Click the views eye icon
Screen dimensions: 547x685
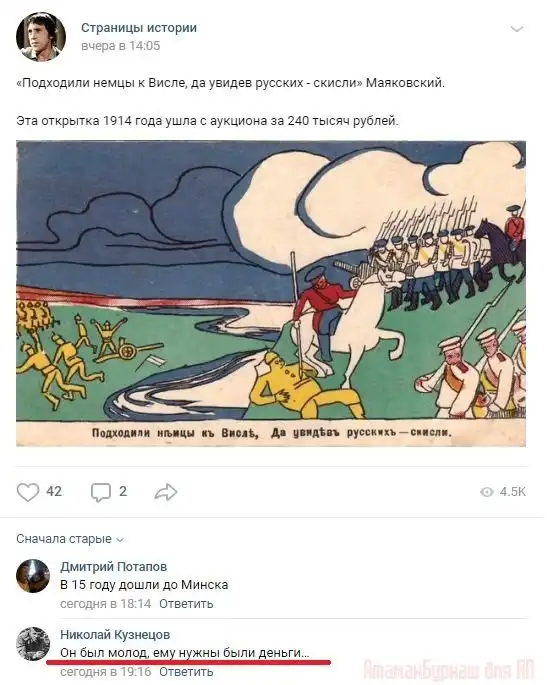point(487,492)
